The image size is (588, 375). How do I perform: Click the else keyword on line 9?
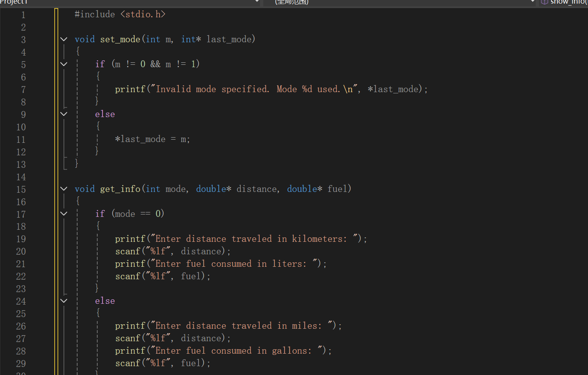point(105,114)
